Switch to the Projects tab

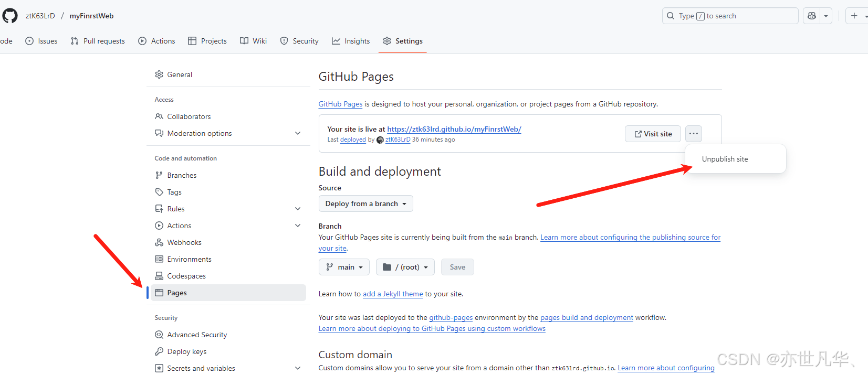[207, 41]
